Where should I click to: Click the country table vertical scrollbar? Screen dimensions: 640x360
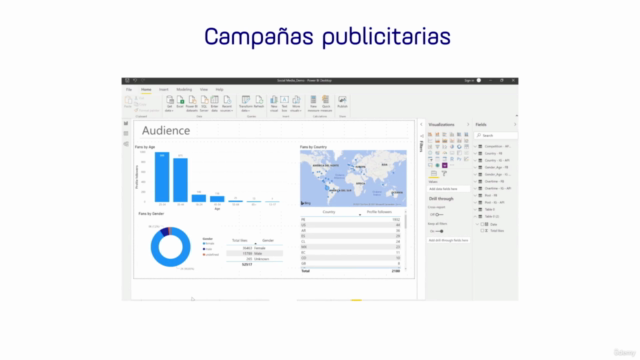click(x=405, y=222)
